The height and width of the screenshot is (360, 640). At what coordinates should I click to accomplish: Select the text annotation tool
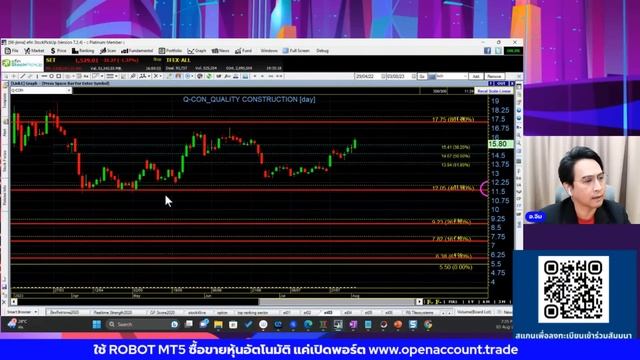pyautogui.click(x=86, y=76)
